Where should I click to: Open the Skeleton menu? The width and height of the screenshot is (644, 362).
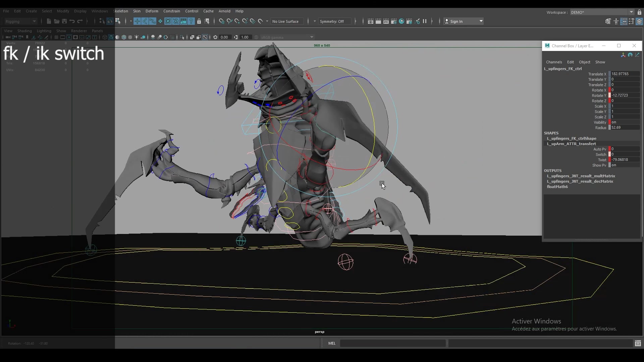click(121, 11)
